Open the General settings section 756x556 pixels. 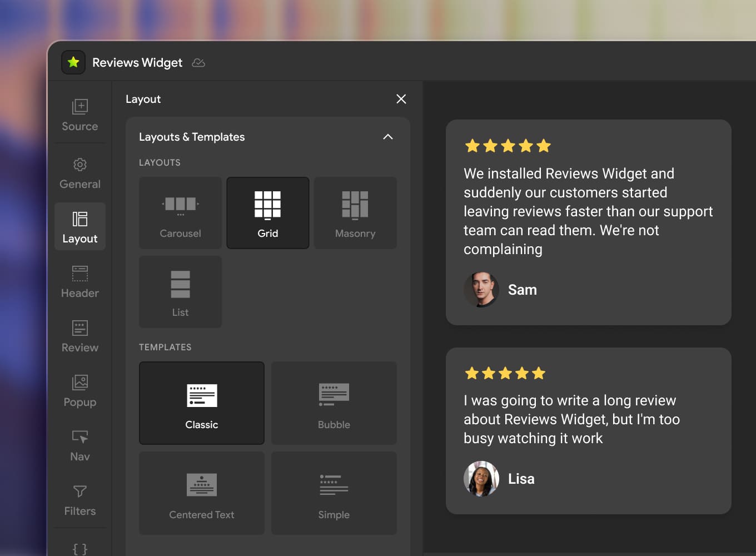[x=80, y=173]
